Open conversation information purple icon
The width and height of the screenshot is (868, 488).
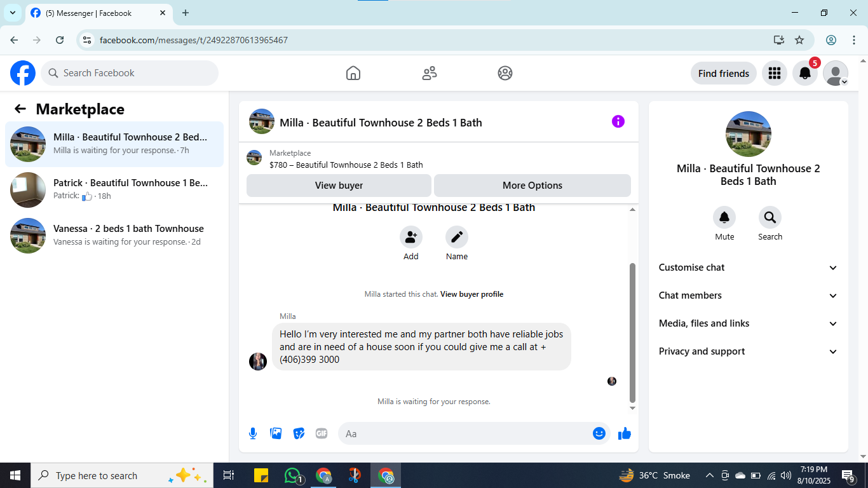(x=618, y=121)
